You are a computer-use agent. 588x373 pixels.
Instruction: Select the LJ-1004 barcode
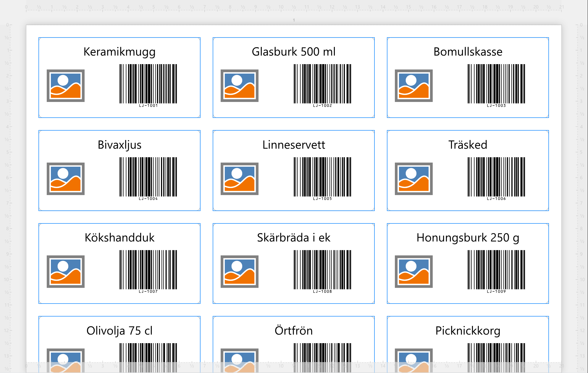(148, 179)
